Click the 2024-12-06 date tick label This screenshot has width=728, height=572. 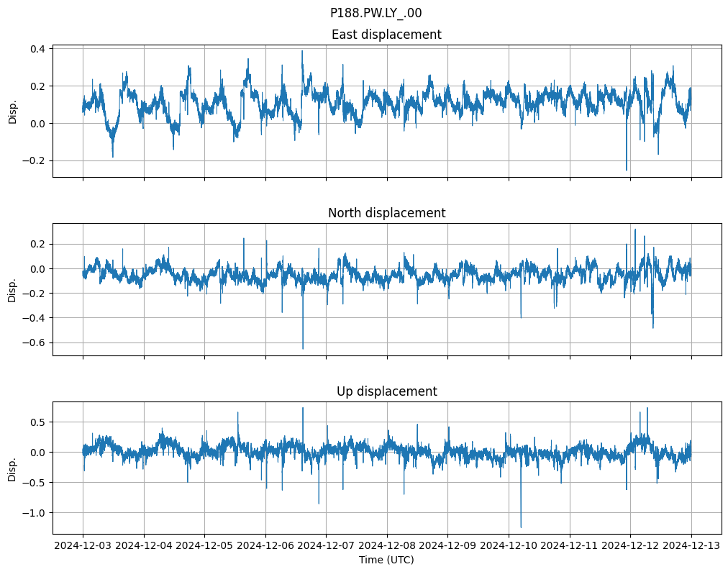tap(265, 546)
